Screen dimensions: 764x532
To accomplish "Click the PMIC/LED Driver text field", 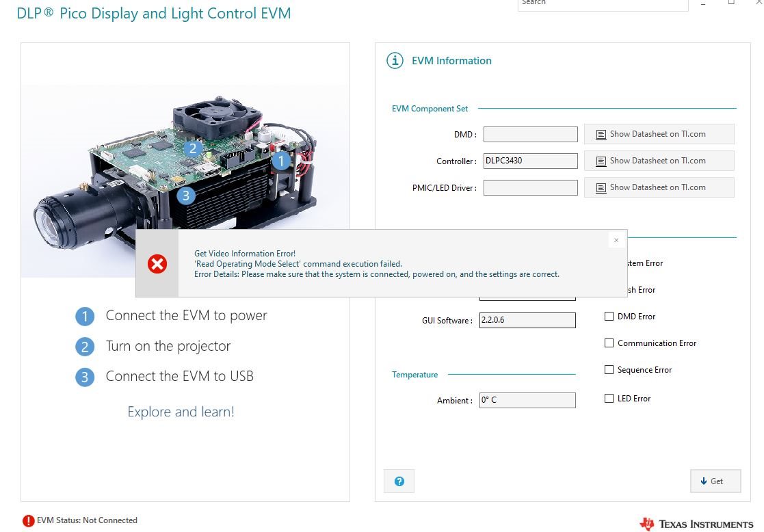I will (x=530, y=187).
